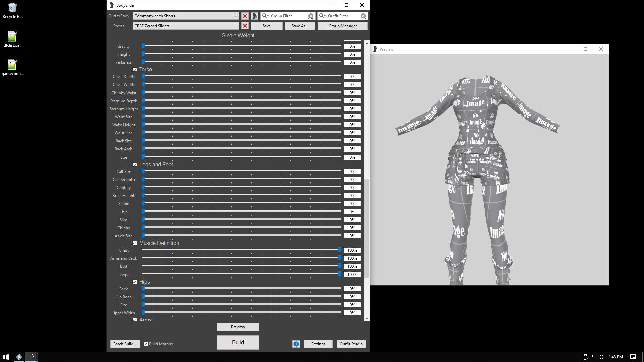This screenshot has width=644, height=362.
Task: Launch Outfit Studio
Action: (x=351, y=344)
